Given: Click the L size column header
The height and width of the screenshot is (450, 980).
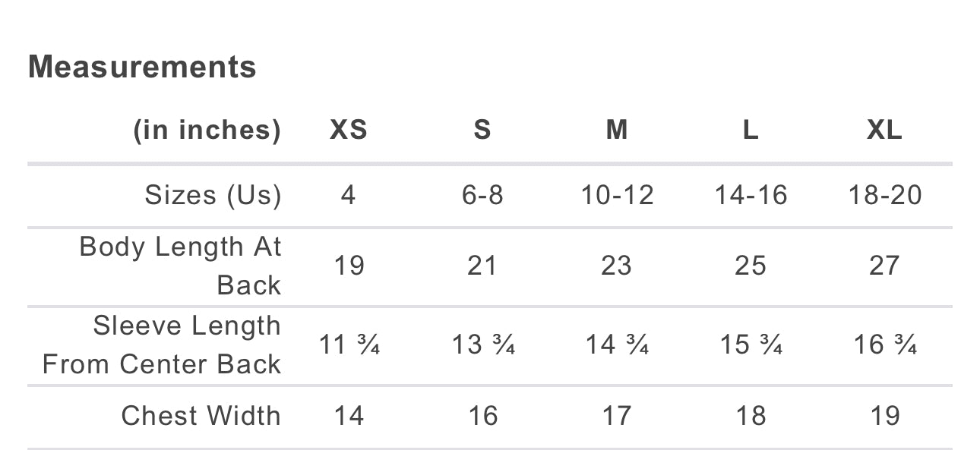Looking at the screenshot, I should click(751, 131).
